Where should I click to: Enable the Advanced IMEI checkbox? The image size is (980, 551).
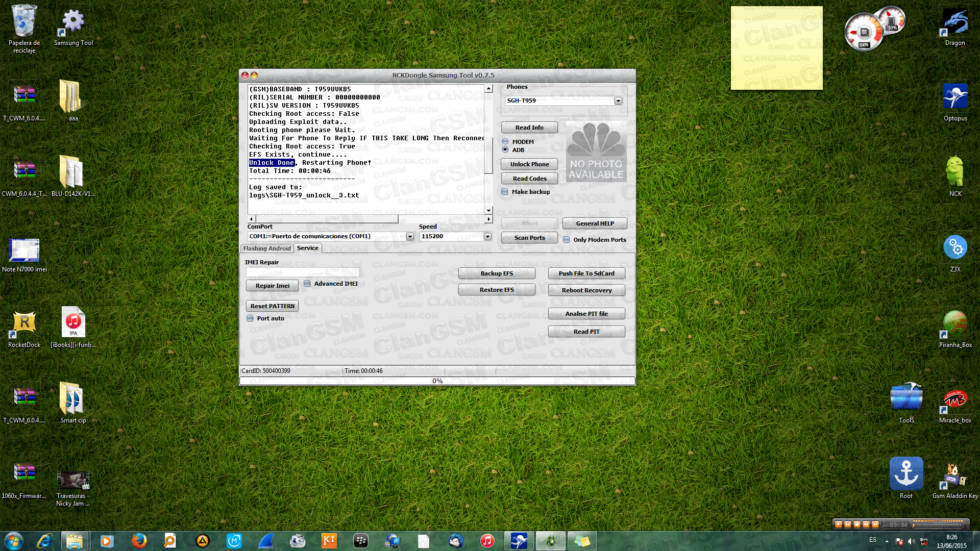pyautogui.click(x=307, y=284)
